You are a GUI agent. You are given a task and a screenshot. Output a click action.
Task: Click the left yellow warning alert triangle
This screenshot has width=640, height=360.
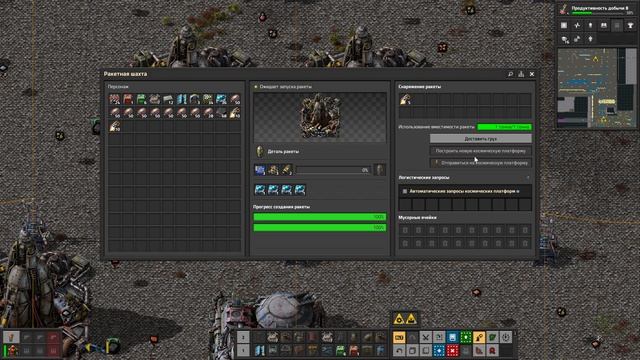coord(399,319)
